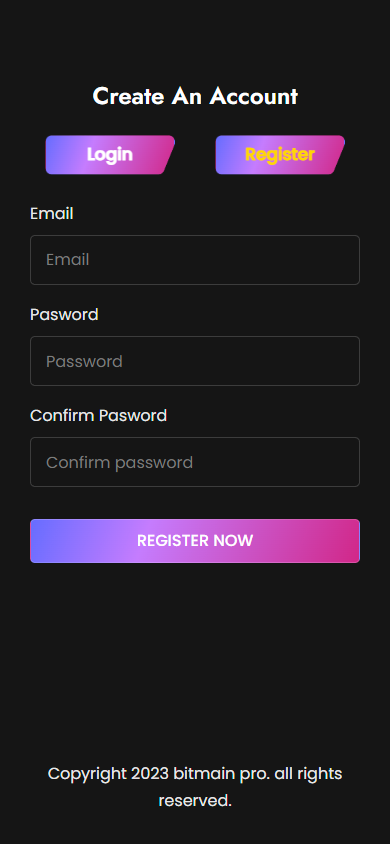Click the Confirm Pasword label
The height and width of the screenshot is (844, 390).
pos(98,416)
